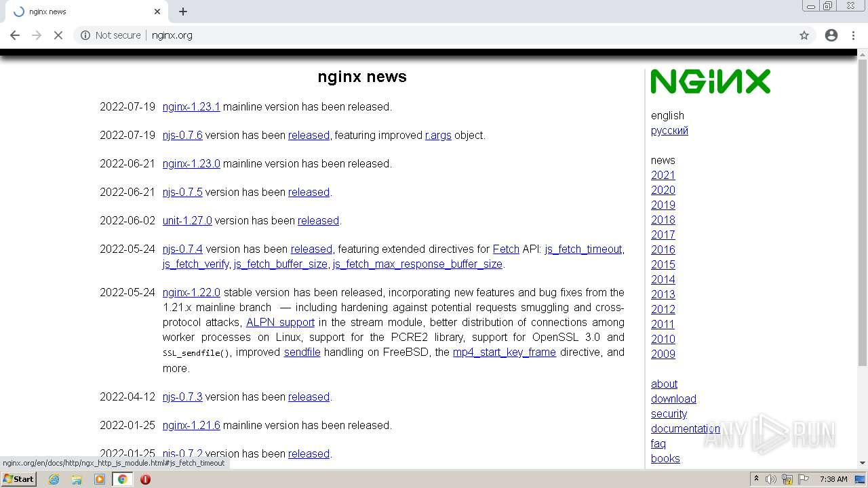Open the Action Center flag icon
Screen dimensions: 868x488
(803, 479)
